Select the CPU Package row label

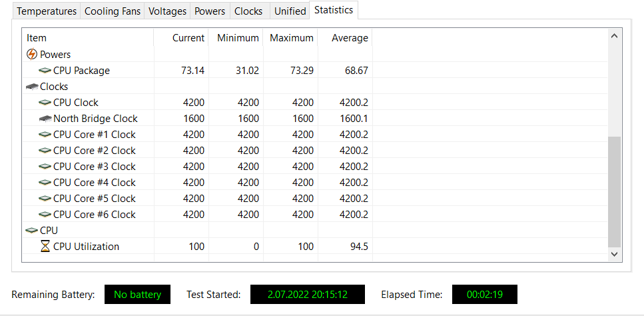point(81,71)
